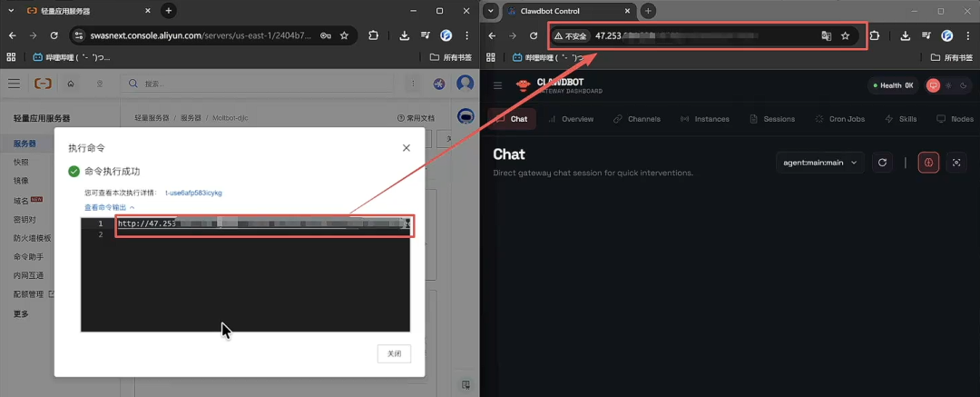Open 内网互通 in the left sidebar
980x397 pixels.
(x=29, y=275)
